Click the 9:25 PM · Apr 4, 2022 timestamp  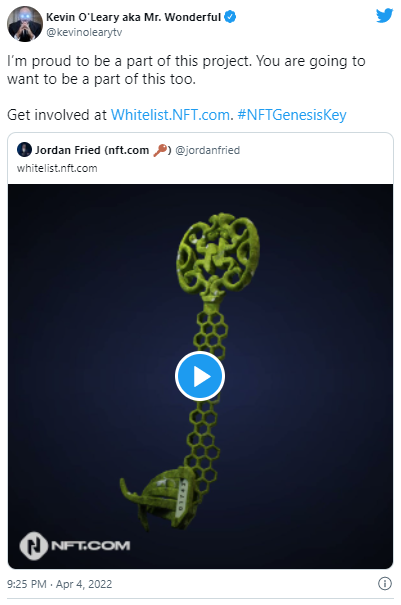[x=59, y=584]
